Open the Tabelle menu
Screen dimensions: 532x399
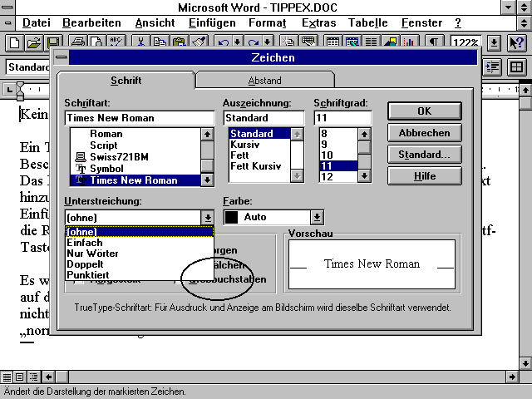click(368, 22)
